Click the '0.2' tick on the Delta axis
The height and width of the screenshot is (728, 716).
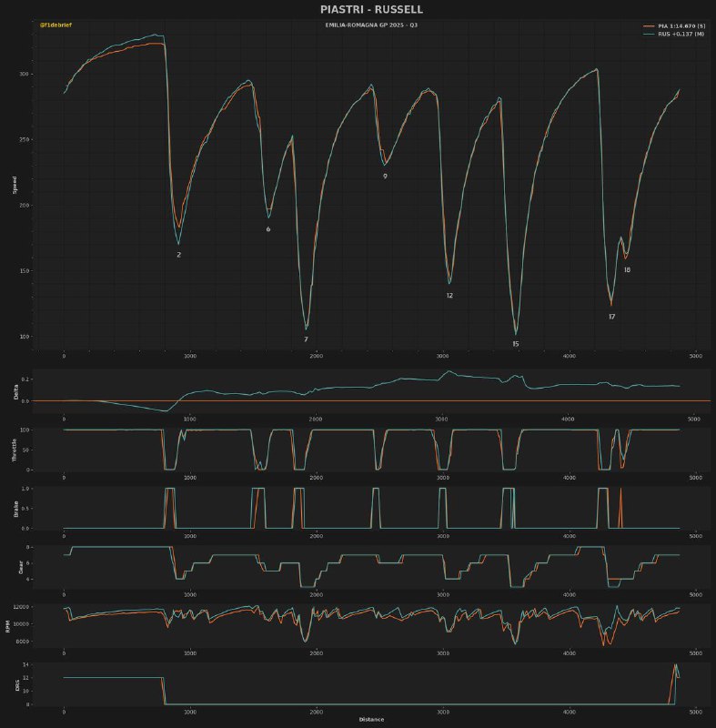click(25, 379)
